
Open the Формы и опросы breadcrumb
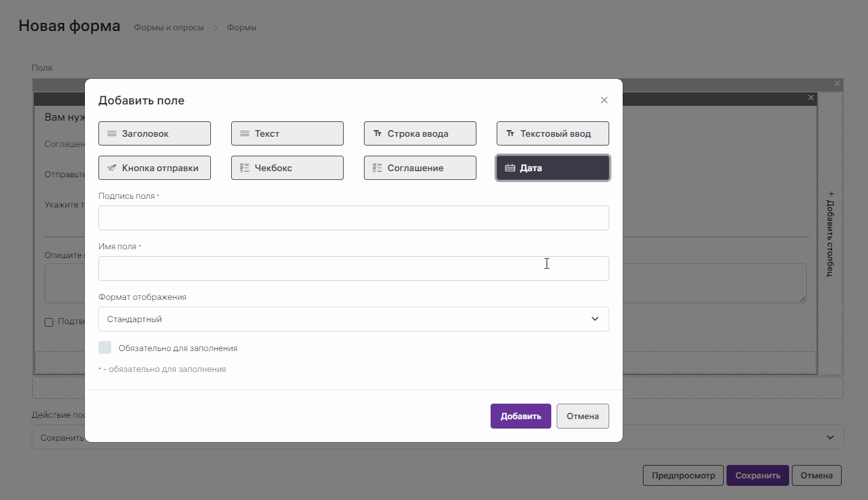168,28
